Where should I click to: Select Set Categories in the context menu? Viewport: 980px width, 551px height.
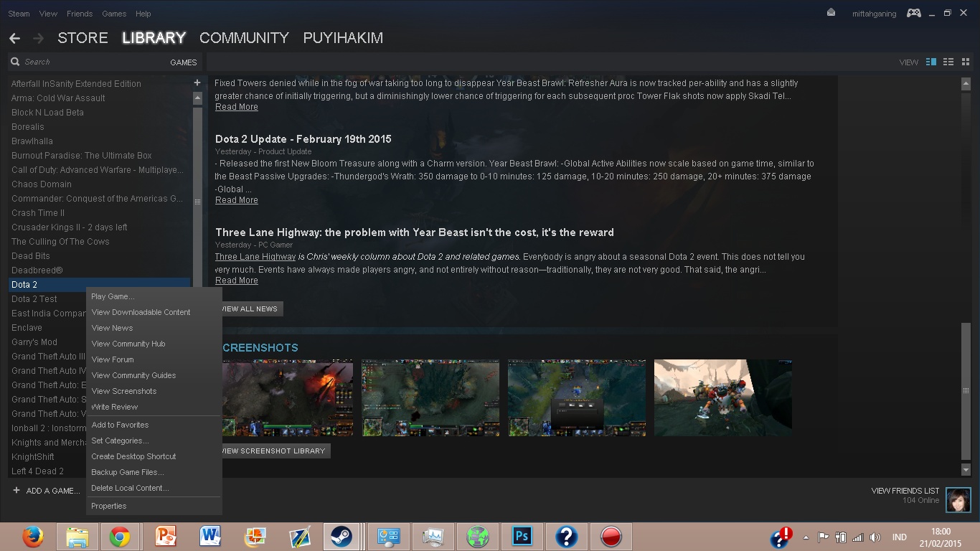[154, 441]
